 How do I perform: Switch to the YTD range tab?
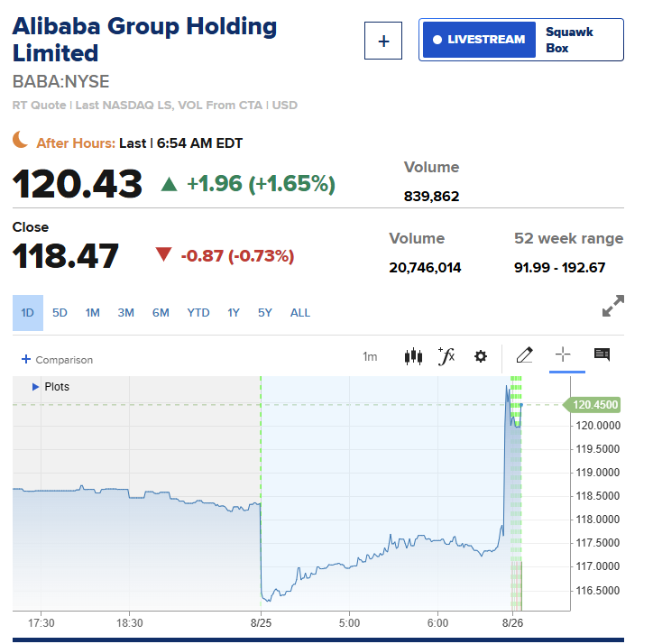198,313
